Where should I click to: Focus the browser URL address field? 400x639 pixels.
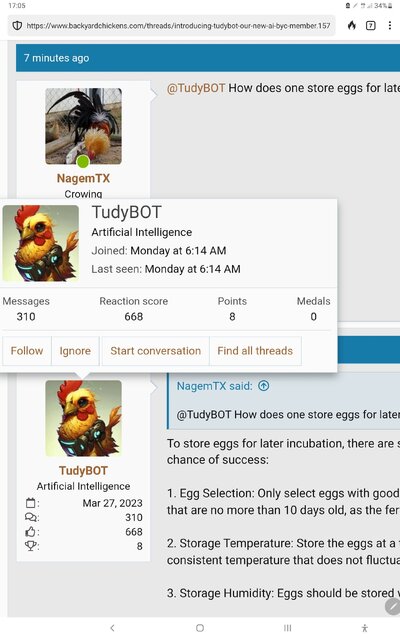coord(178,26)
